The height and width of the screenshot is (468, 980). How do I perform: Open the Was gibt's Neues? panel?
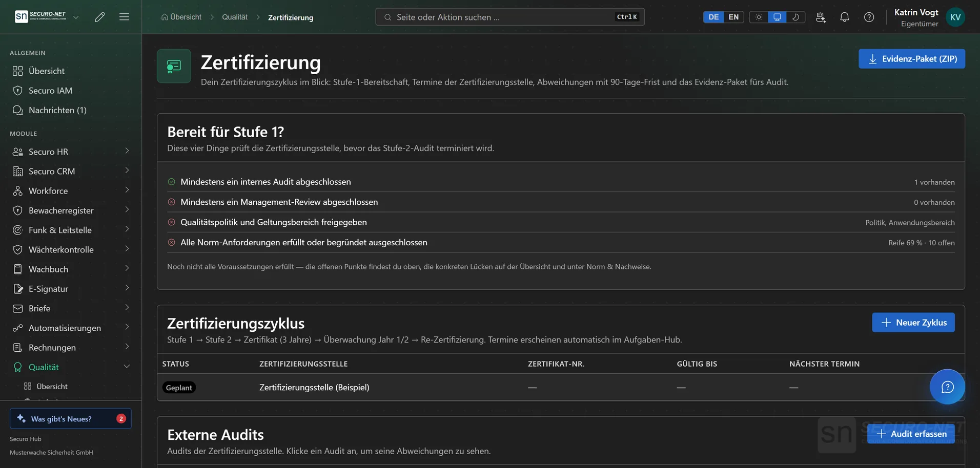71,418
